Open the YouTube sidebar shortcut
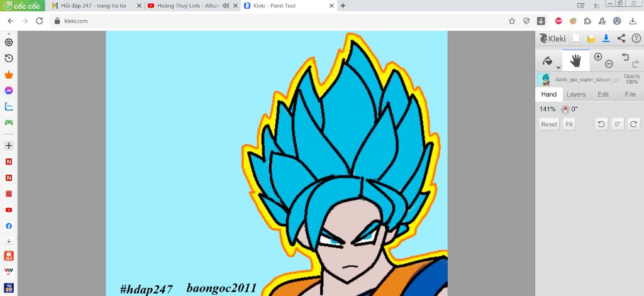This screenshot has width=644, height=296. click(x=9, y=210)
